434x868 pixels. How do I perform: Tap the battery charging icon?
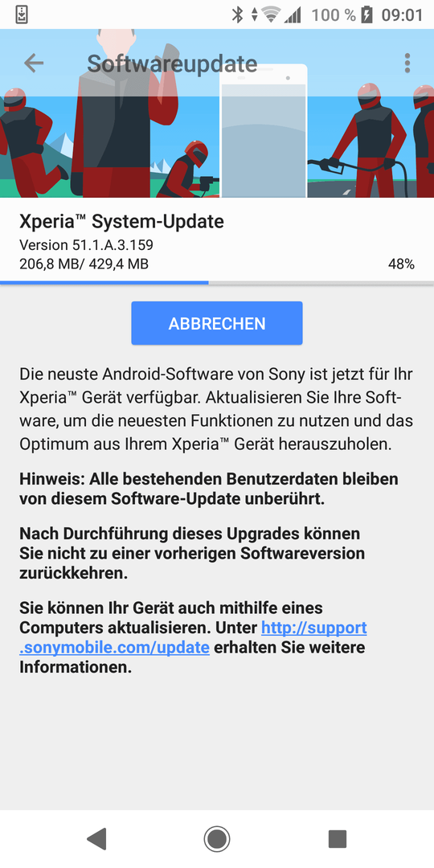(x=366, y=14)
